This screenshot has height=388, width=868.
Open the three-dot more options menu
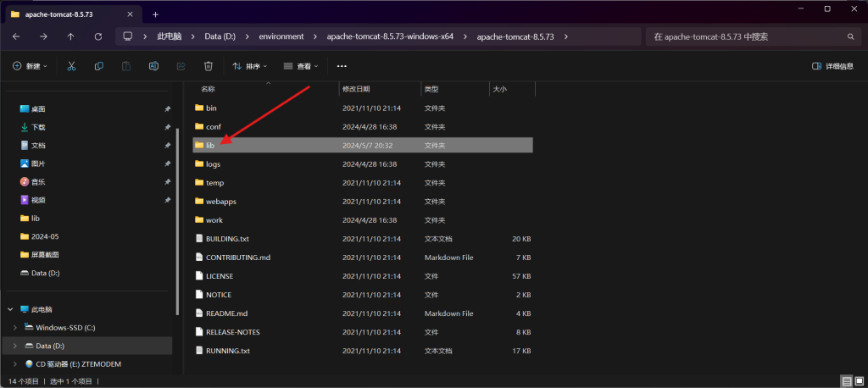[x=342, y=66]
